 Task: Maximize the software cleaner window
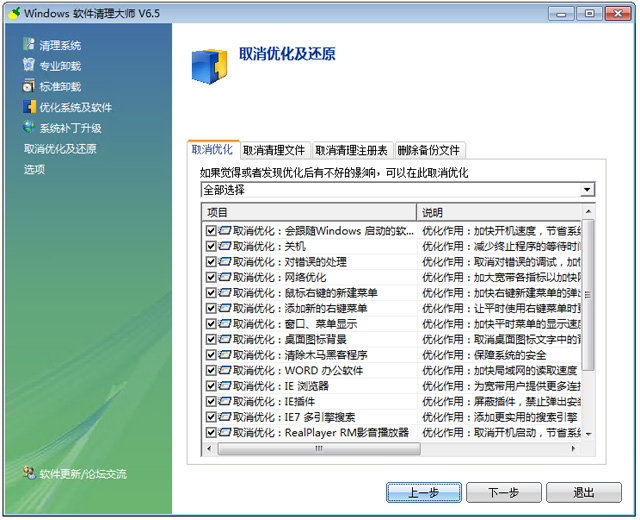click(x=589, y=13)
